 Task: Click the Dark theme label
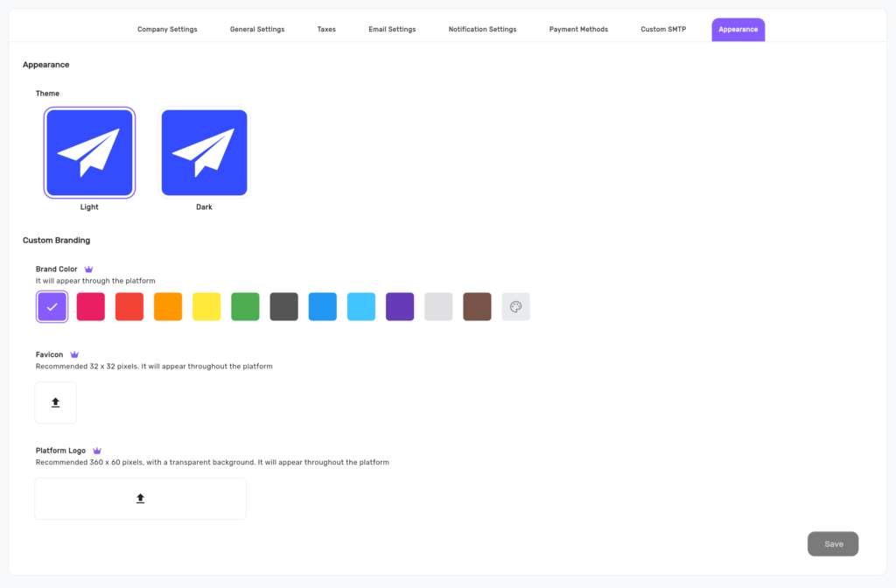pyautogui.click(x=204, y=206)
